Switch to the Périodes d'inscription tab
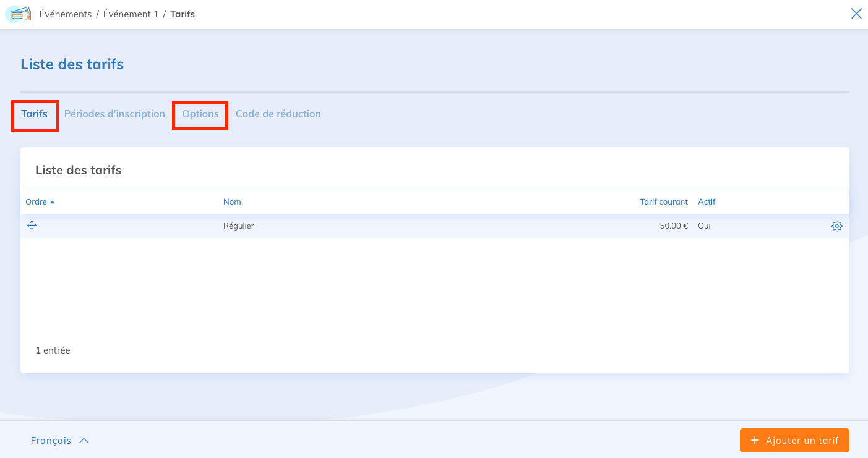This screenshot has width=868, height=458. tap(114, 114)
